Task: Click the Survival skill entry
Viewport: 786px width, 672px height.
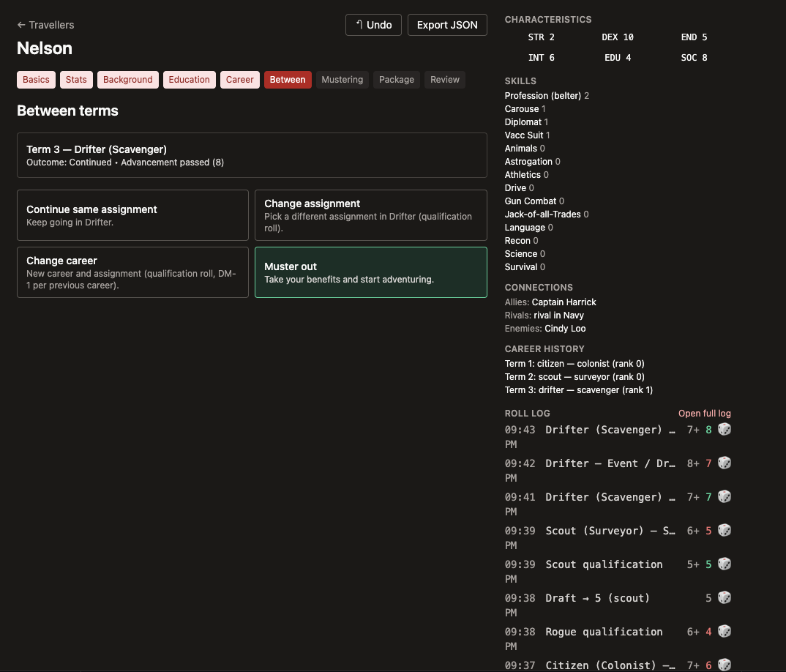Action: click(525, 266)
